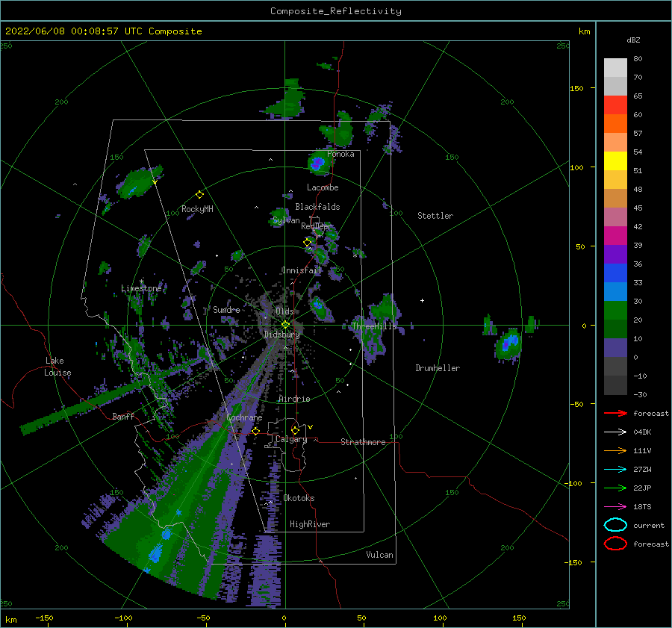Click the white 04DK arrow icon
Screen dimensions: 672x628
[615, 432]
